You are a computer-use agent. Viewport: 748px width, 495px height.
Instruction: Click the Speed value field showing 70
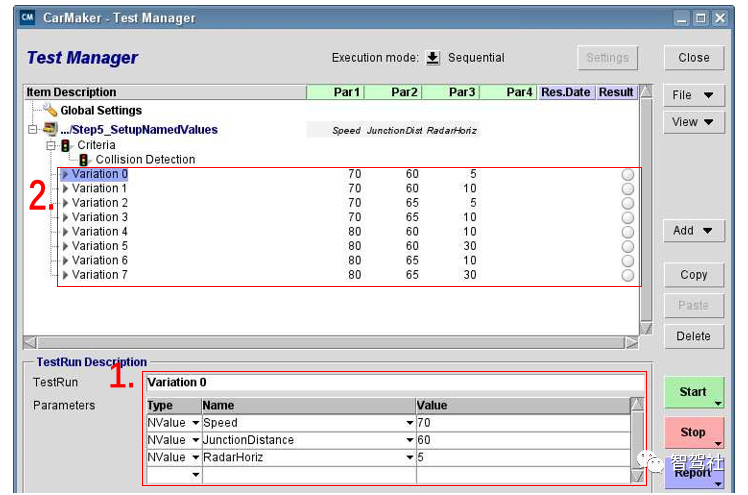[x=523, y=423]
